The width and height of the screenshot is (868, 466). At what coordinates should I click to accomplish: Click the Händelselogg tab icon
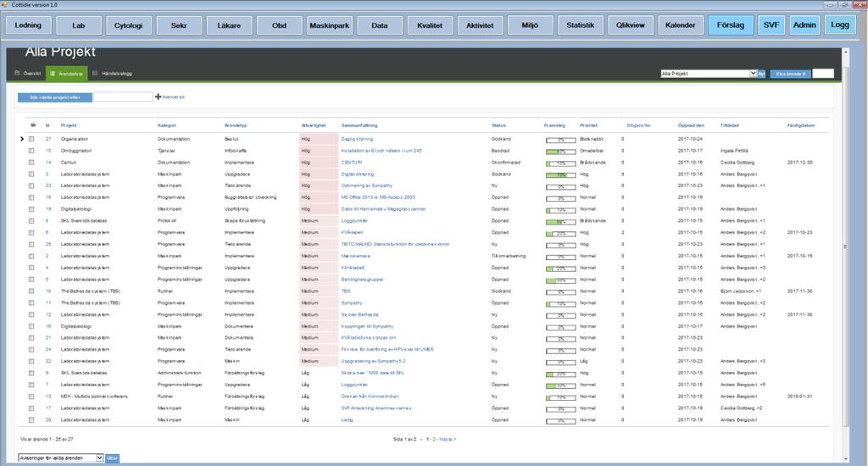tap(95, 73)
